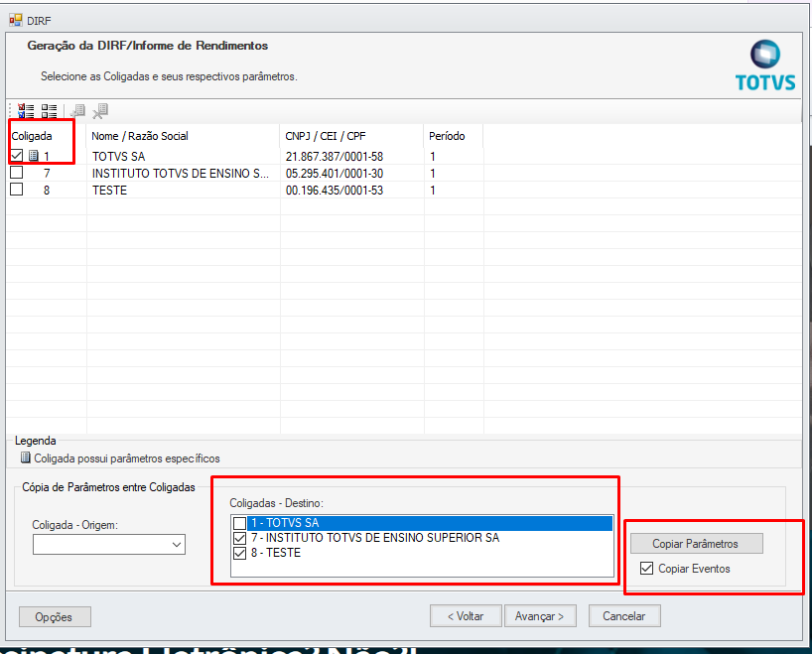Click the Período value in the TOTVS SA row
The height and width of the screenshot is (654, 812).
(x=433, y=157)
